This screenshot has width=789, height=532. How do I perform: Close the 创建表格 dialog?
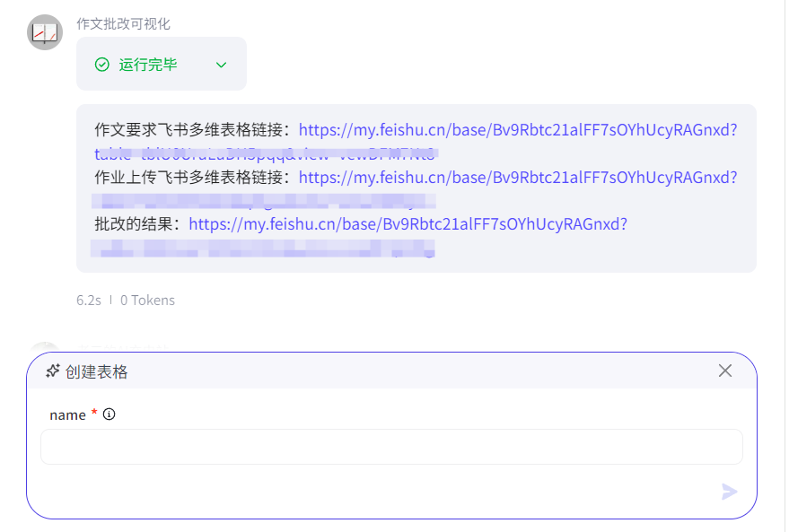coord(725,371)
